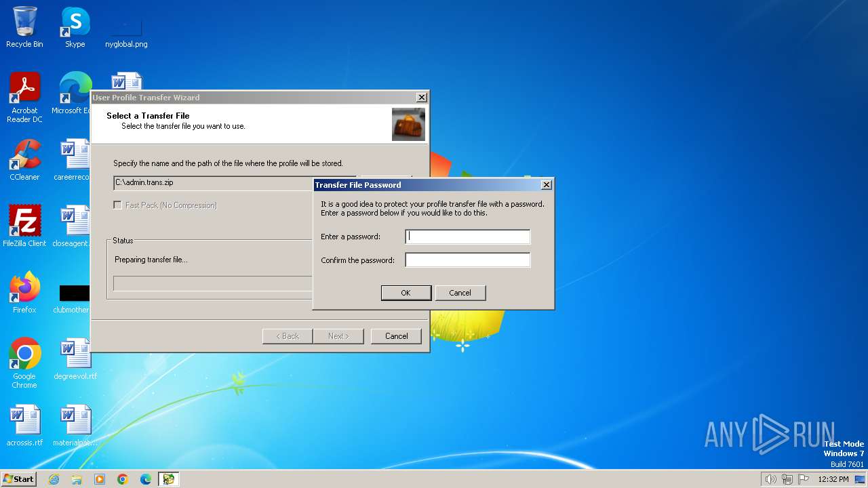This screenshot has height=488, width=868.
Task: Open Chrome from the taskbar
Action: pos(123,479)
